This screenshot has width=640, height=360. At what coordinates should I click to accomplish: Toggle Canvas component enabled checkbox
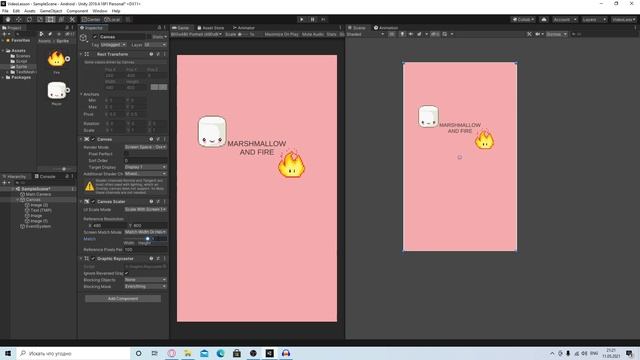coord(93,139)
